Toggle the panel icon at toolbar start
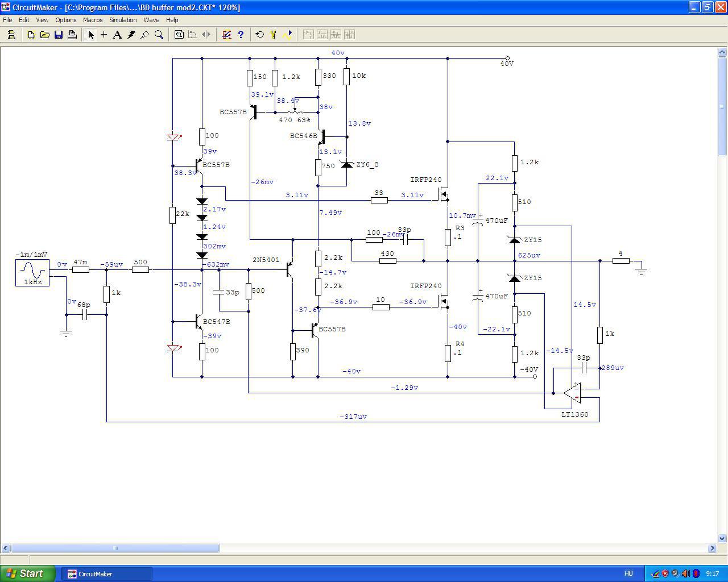 [x=11, y=35]
